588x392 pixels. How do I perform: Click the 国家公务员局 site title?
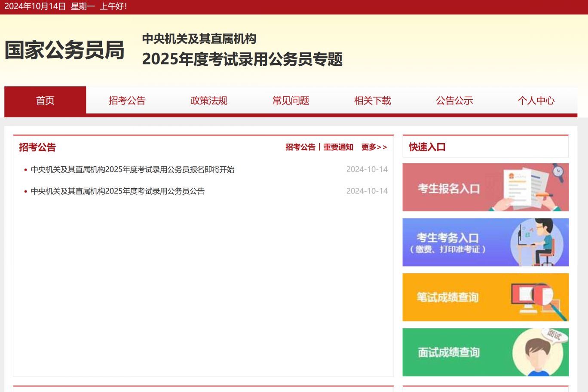click(64, 50)
